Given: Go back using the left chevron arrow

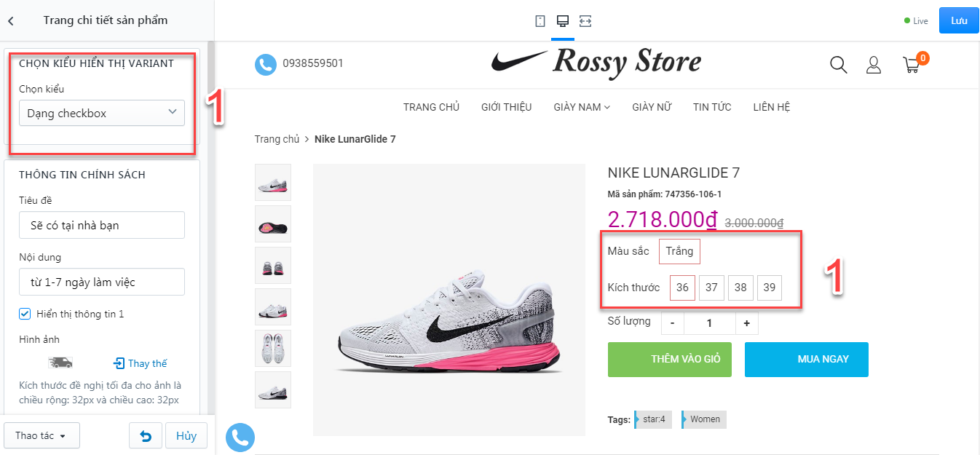Looking at the screenshot, I should pos(11,20).
